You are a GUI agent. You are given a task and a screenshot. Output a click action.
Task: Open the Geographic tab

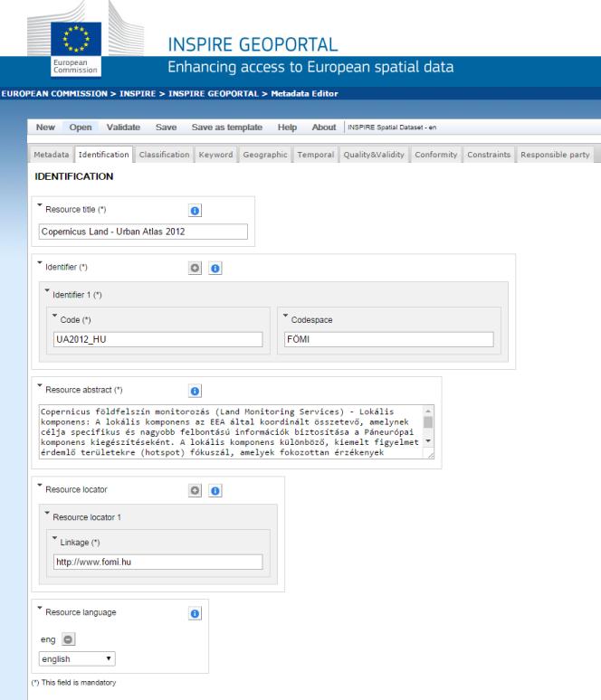click(x=265, y=155)
